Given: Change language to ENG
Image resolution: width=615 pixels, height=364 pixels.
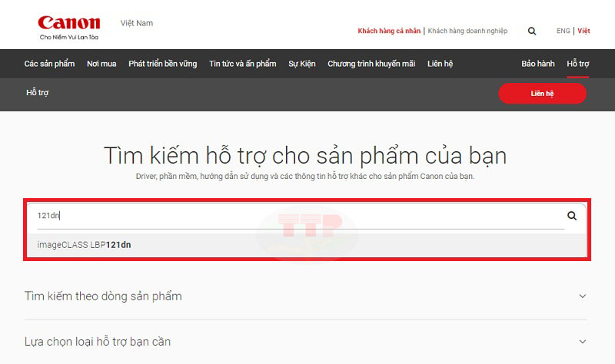Looking at the screenshot, I should [x=563, y=31].
